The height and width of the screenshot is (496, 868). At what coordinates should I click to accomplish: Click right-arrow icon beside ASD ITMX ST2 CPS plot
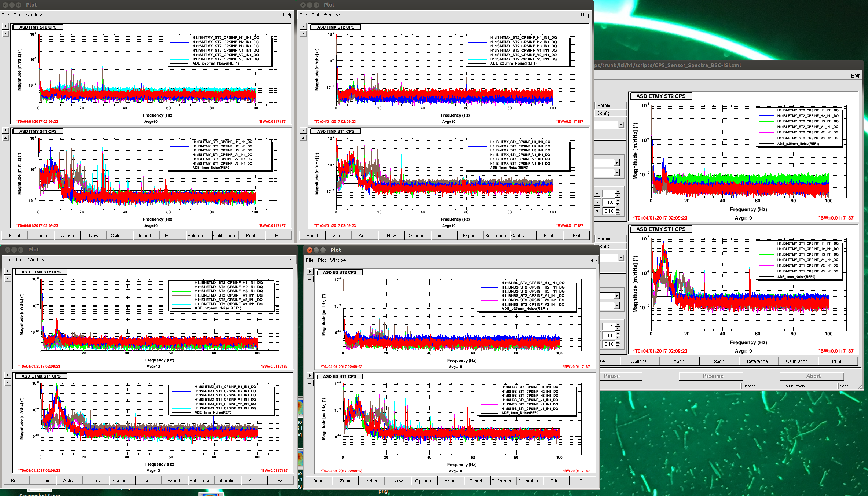coord(303,26)
